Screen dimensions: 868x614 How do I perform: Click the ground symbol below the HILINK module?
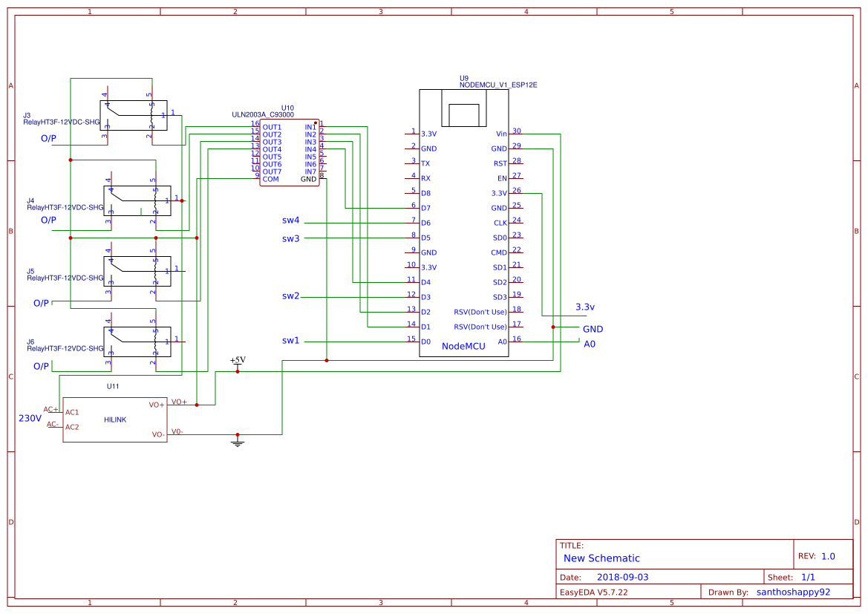point(237,440)
